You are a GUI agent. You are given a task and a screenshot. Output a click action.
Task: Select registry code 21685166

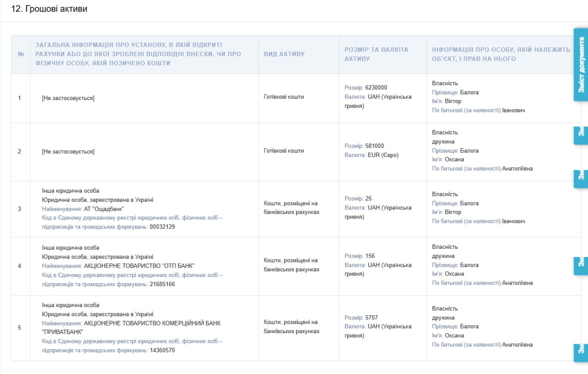pyautogui.click(x=162, y=284)
